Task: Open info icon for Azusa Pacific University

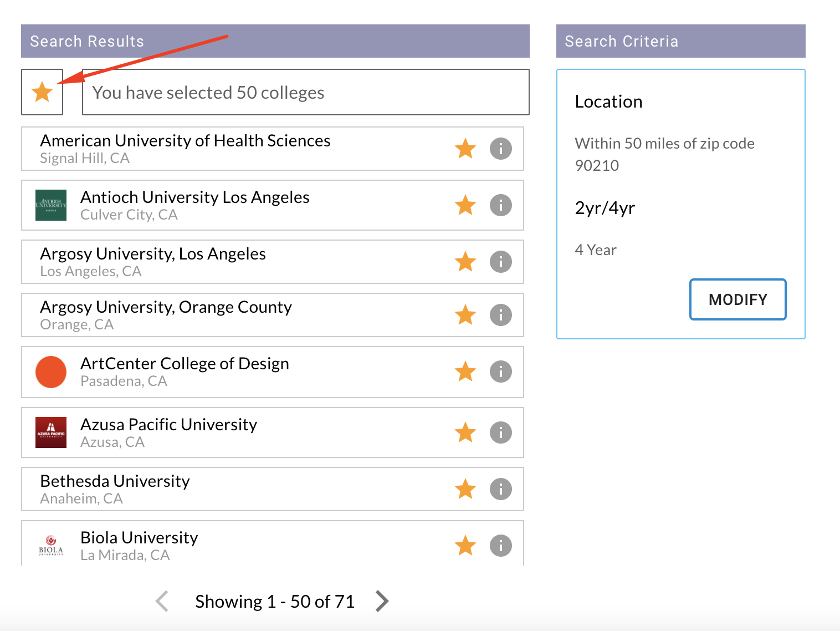Action: pos(501,432)
